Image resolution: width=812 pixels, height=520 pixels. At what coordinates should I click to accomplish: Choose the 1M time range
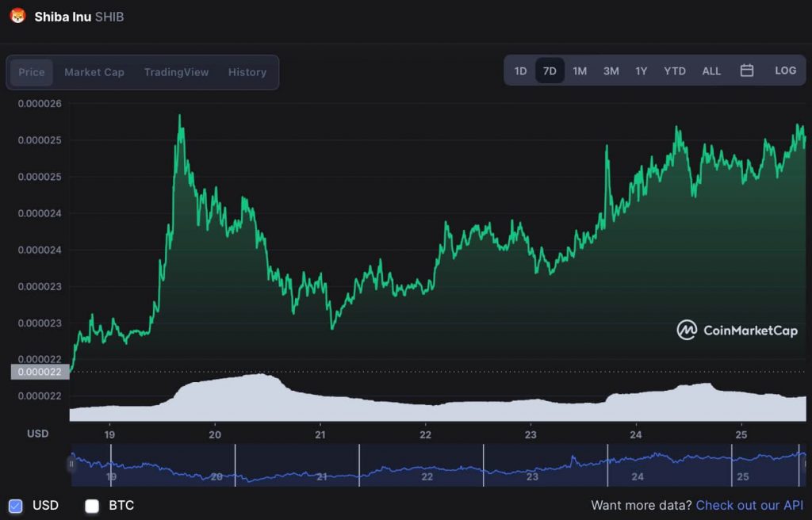[x=580, y=71]
